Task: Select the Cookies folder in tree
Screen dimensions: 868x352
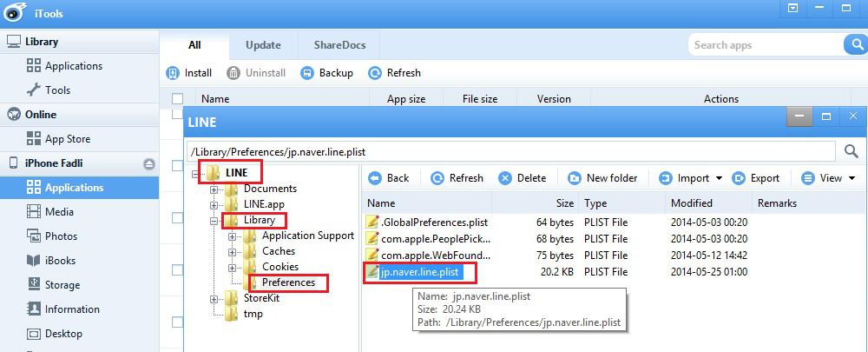Action: (279, 267)
